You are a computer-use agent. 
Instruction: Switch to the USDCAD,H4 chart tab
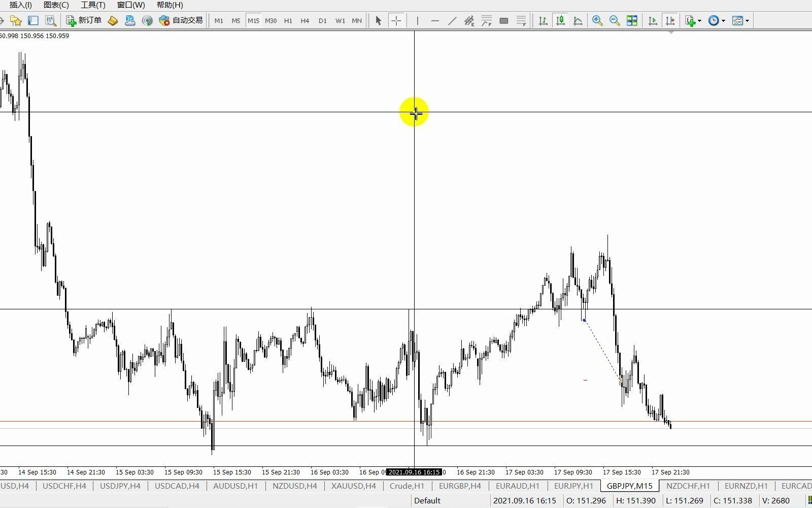(x=177, y=486)
